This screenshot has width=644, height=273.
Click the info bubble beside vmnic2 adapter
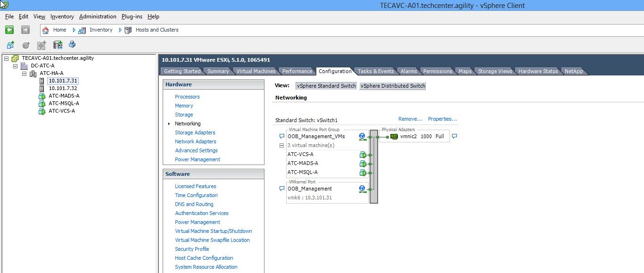(x=454, y=137)
